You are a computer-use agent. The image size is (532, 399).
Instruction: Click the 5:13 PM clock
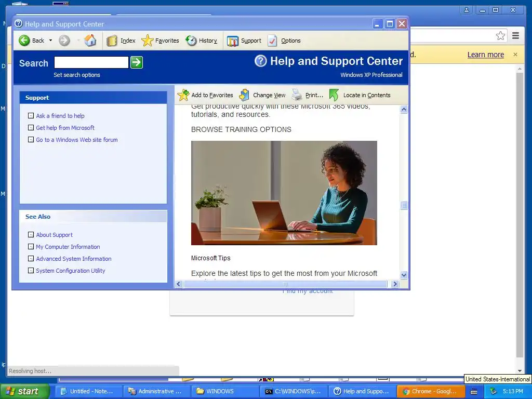tap(513, 391)
